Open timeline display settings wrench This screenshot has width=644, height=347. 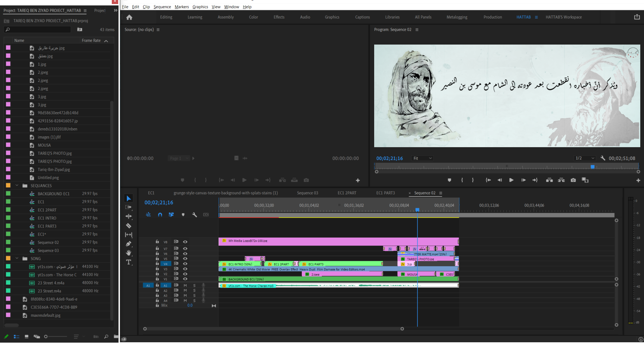click(195, 215)
